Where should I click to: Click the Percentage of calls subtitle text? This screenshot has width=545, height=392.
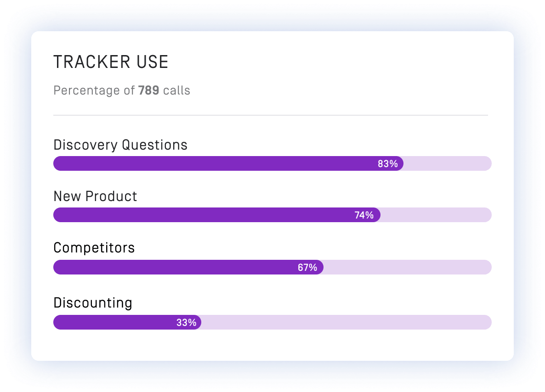tap(122, 90)
